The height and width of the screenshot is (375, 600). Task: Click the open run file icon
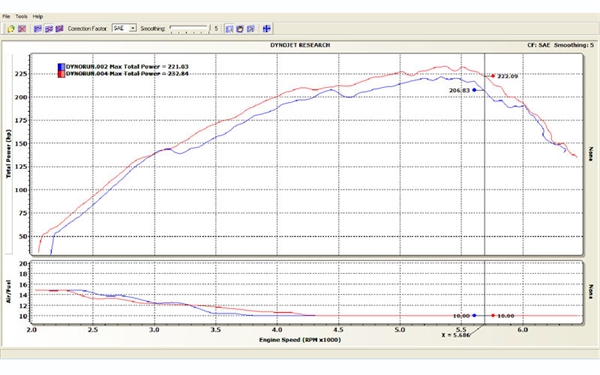pos(11,29)
